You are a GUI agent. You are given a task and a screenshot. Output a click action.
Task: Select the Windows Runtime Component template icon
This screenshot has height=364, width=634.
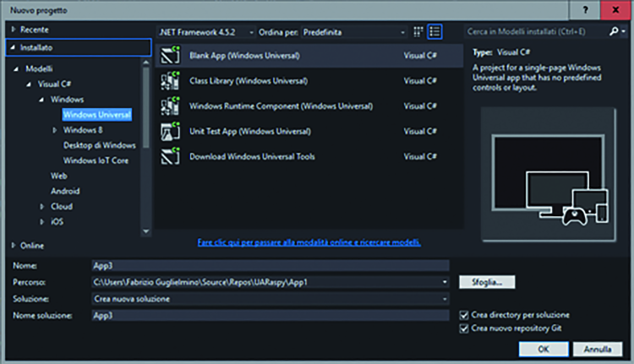coord(170,106)
